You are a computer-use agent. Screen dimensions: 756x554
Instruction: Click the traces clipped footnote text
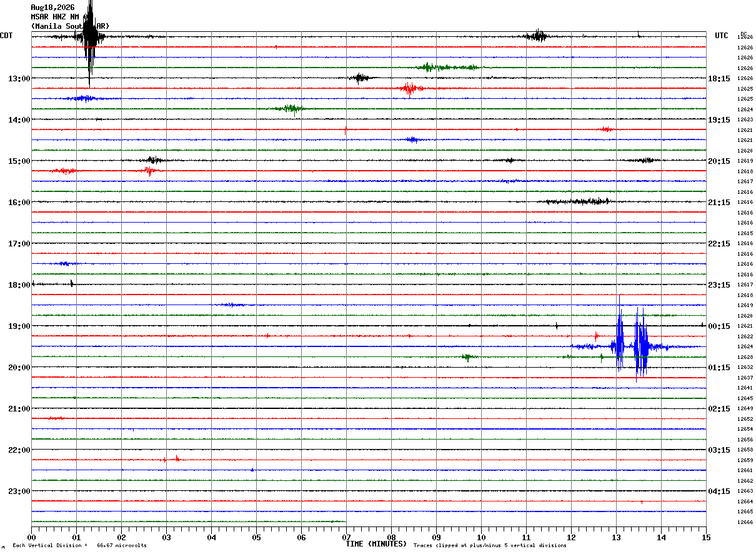tap(490, 545)
